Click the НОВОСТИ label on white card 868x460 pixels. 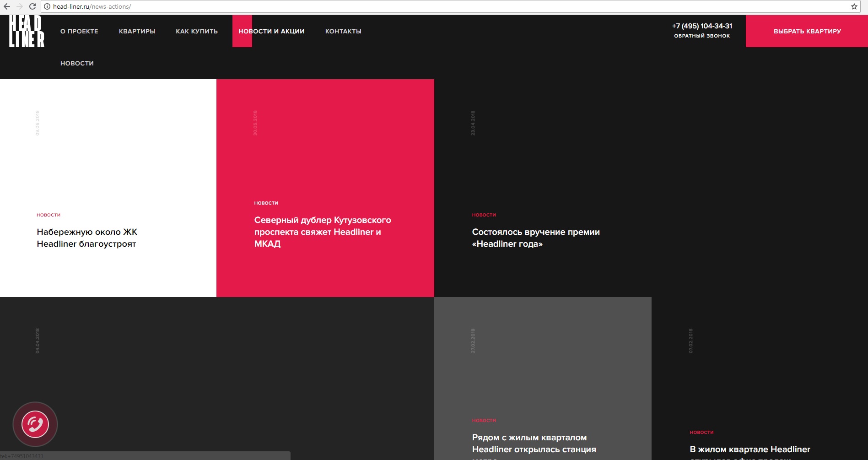click(x=49, y=215)
